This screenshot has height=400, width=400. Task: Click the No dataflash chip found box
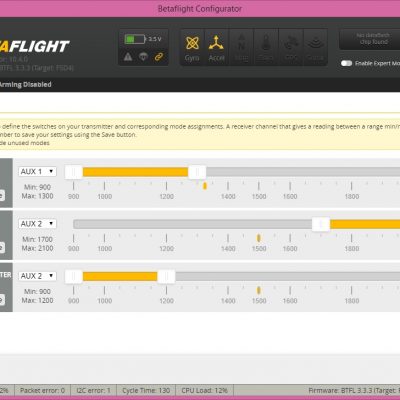coord(370,39)
